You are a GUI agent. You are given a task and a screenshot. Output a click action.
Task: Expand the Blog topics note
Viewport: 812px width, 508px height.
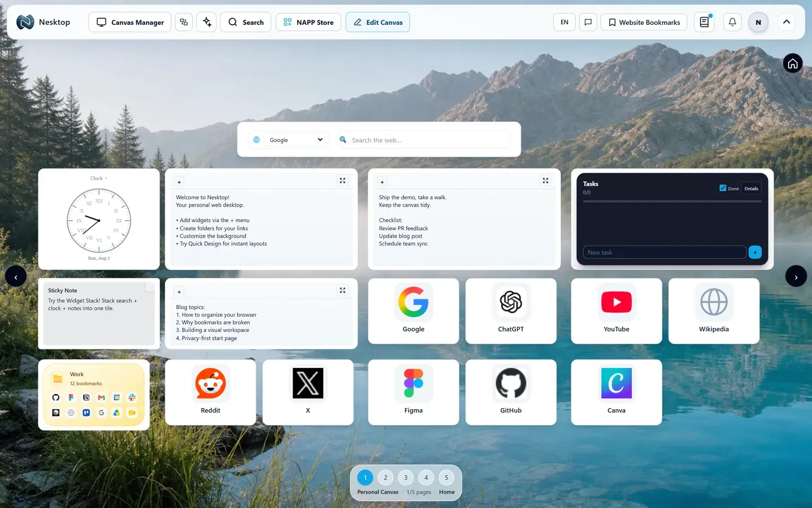(342, 290)
